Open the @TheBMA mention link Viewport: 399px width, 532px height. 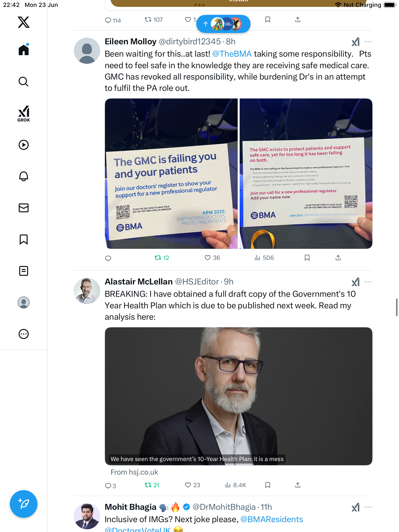point(232,54)
